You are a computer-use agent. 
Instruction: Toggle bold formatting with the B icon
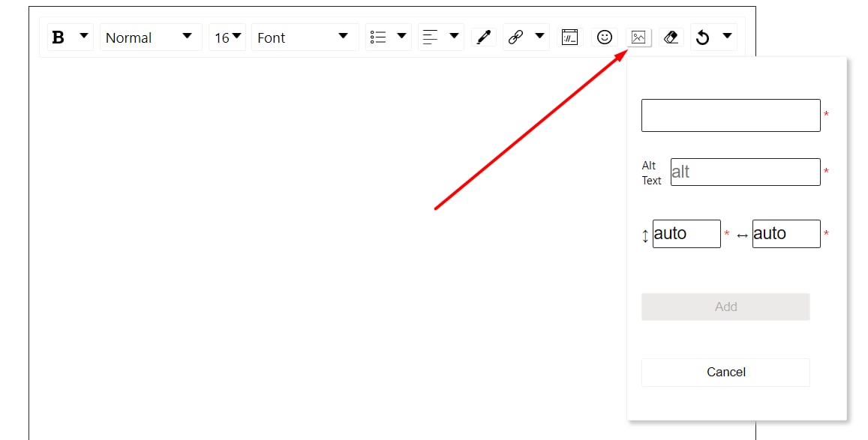click(x=58, y=37)
